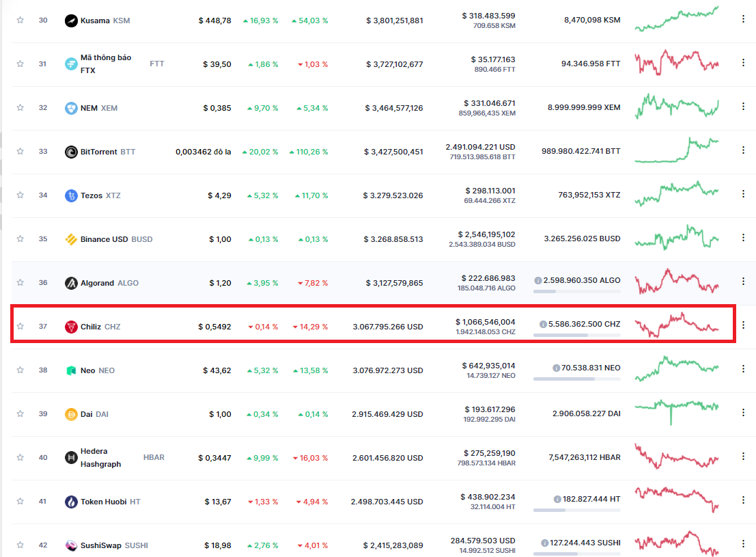Click the FTX Token logo icon
Screen dimensions: 756x557
[71, 64]
